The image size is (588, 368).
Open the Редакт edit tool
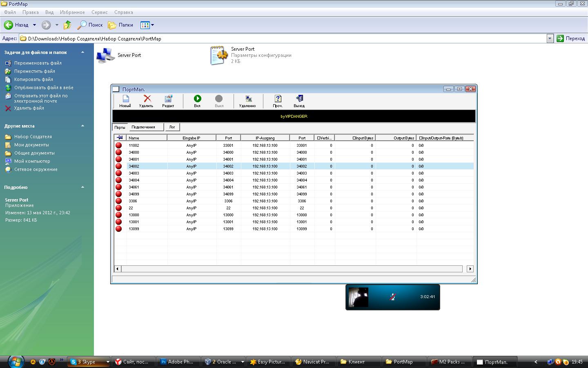click(168, 99)
